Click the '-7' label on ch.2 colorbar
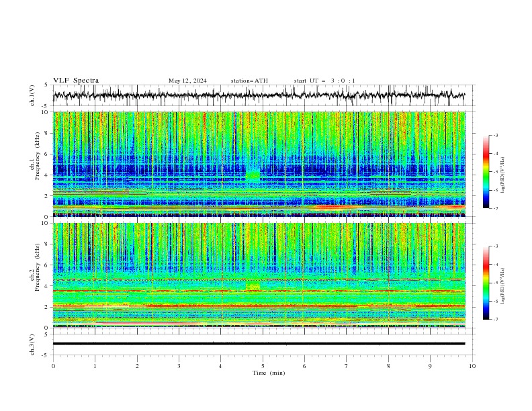Image resolution: width=532 pixels, height=411 pixels. pos(495,320)
